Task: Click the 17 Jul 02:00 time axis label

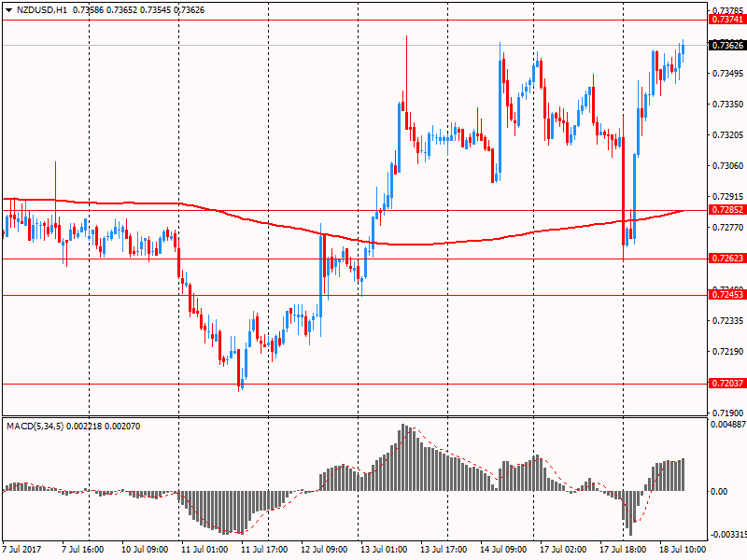Action: (563, 549)
